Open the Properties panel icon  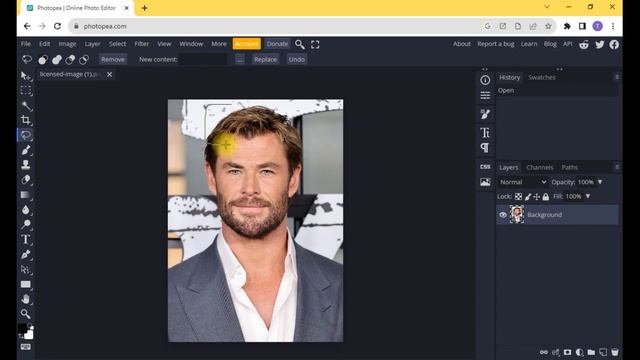pyautogui.click(x=485, y=96)
